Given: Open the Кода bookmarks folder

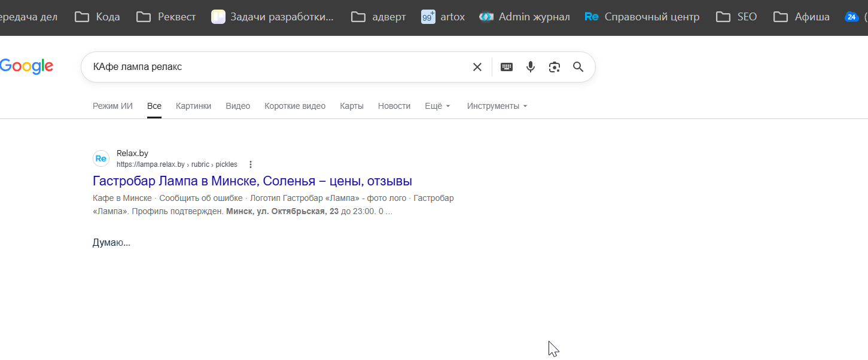Looking at the screenshot, I should tap(97, 17).
